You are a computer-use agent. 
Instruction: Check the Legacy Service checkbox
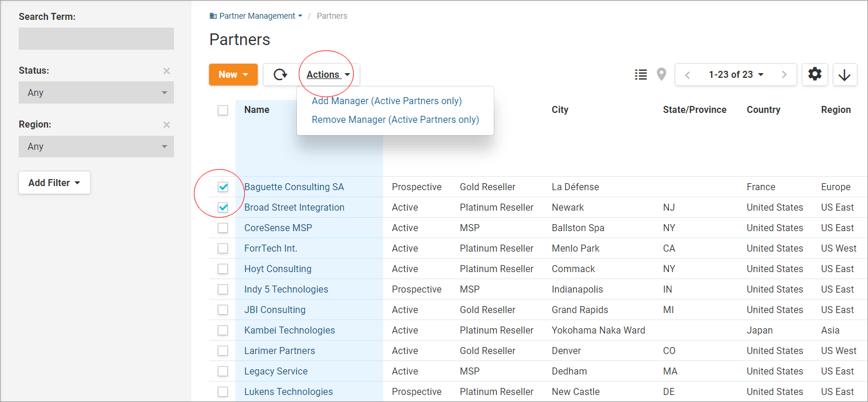click(223, 371)
